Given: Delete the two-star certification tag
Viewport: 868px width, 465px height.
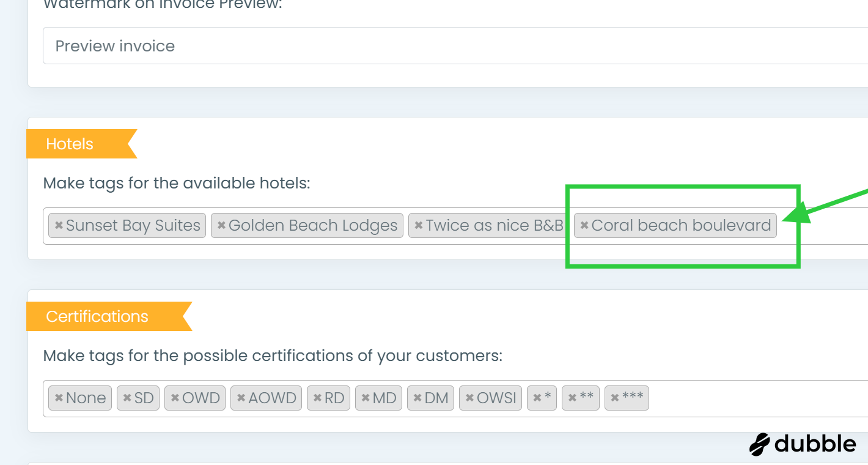Looking at the screenshot, I should (572, 398).
